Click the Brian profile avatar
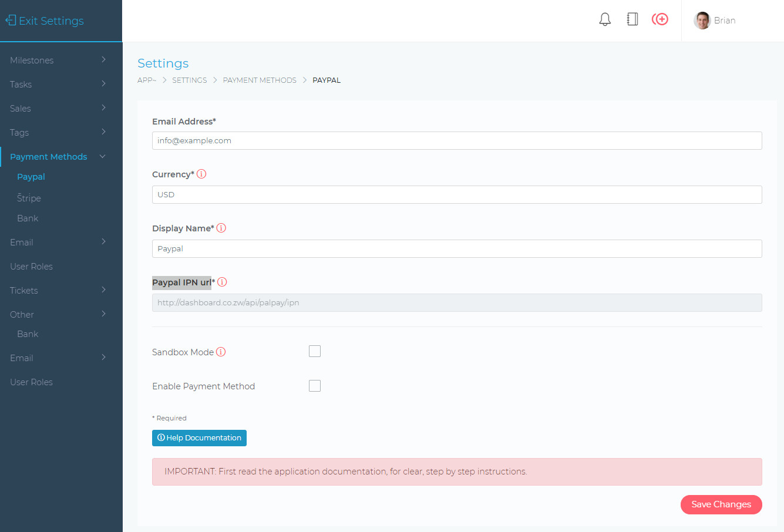This screenshot has height=532, width=784. click(702, 20)
